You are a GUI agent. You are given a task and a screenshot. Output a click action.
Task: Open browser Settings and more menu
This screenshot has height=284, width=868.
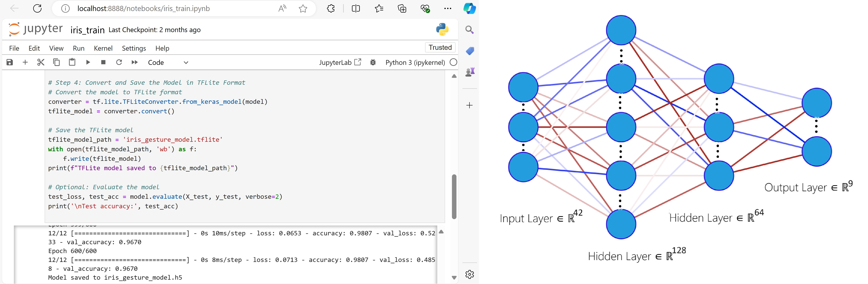pos(448,8)
